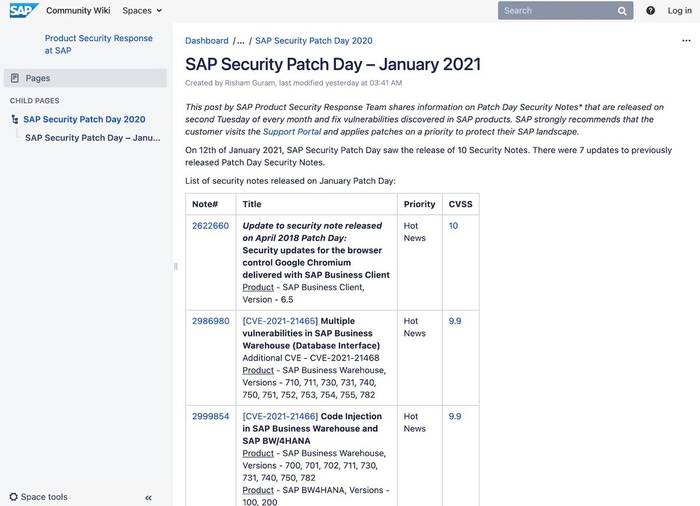Viewport: 700px width, 506px height.
Task: Click the CVE-2021-21465 link
Action: pos(280,321)
